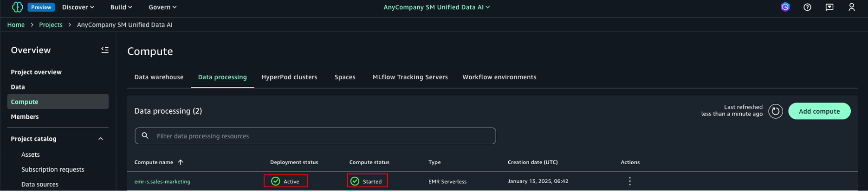Sort by Compute name arrow
This screenshot has height=192, width=868.
tap(181, 162)
